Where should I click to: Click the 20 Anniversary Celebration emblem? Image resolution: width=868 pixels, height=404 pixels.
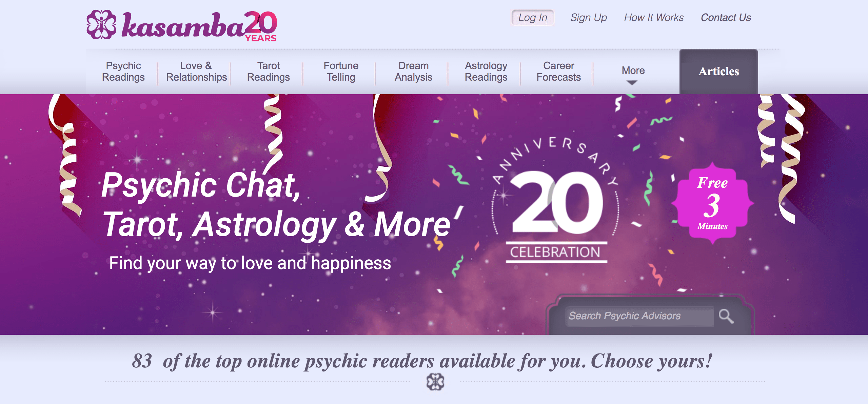coord(556,200)
